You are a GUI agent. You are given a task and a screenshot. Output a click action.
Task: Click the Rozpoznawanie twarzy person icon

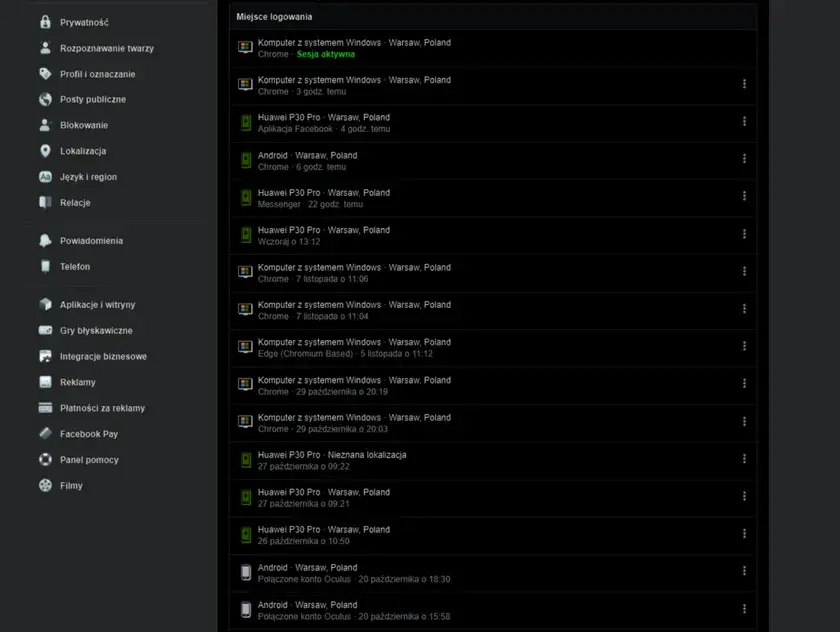pos(45,48)
